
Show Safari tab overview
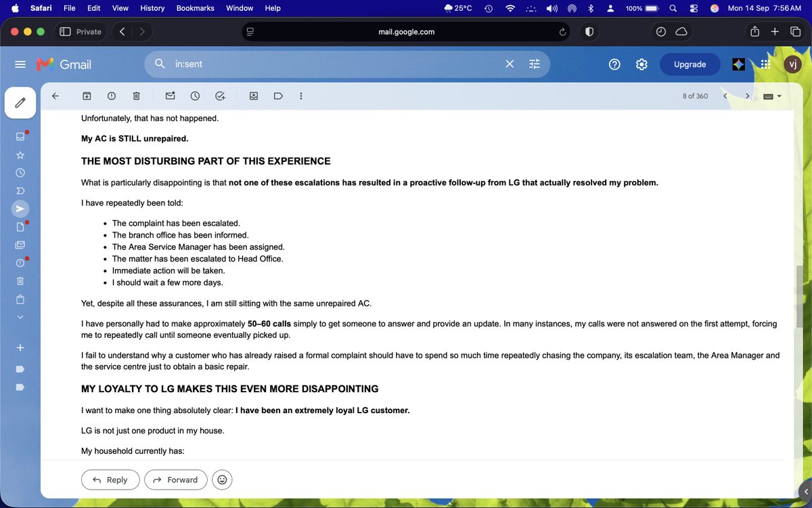(x=795, y=31)
